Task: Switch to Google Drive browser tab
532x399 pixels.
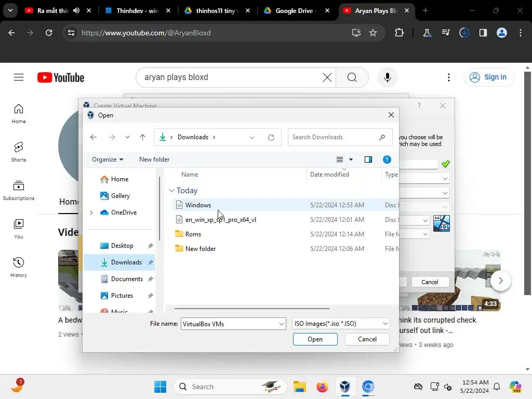Action: (296, 11)
